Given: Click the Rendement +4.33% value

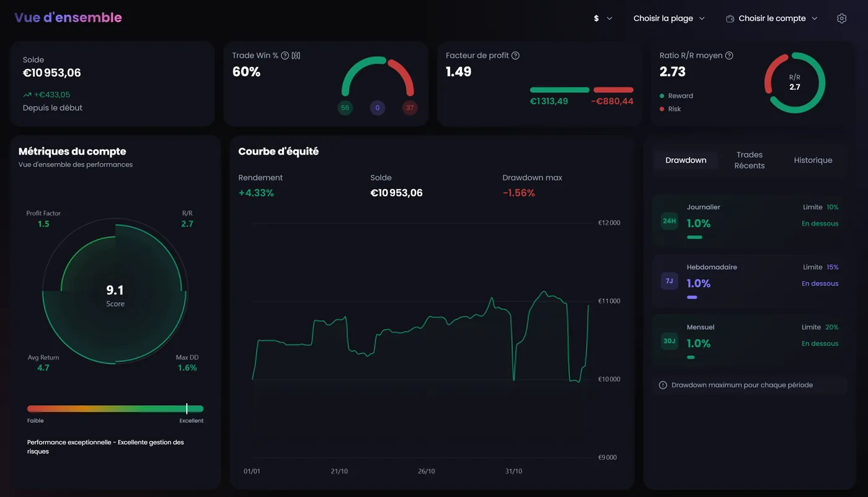Looking at the screenshot, I should pos(256,193).
